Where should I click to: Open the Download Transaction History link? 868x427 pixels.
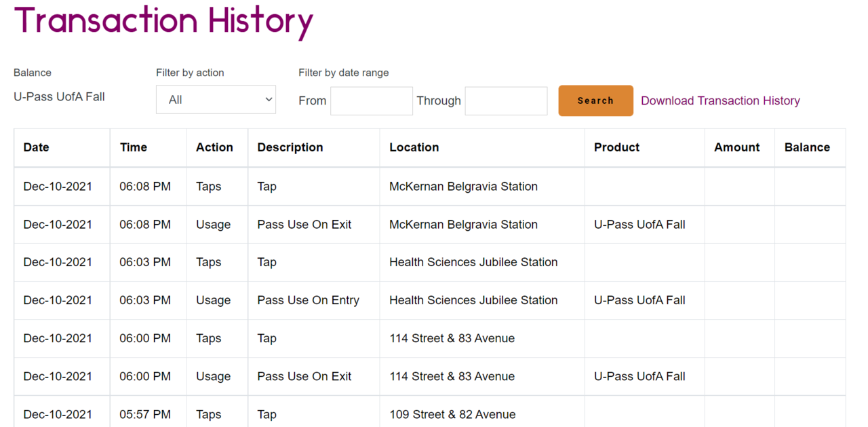tap(720, 100)
